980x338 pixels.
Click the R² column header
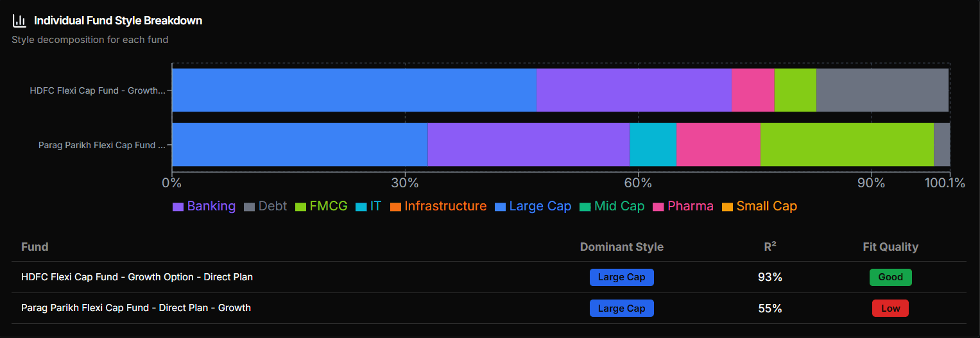769,247
